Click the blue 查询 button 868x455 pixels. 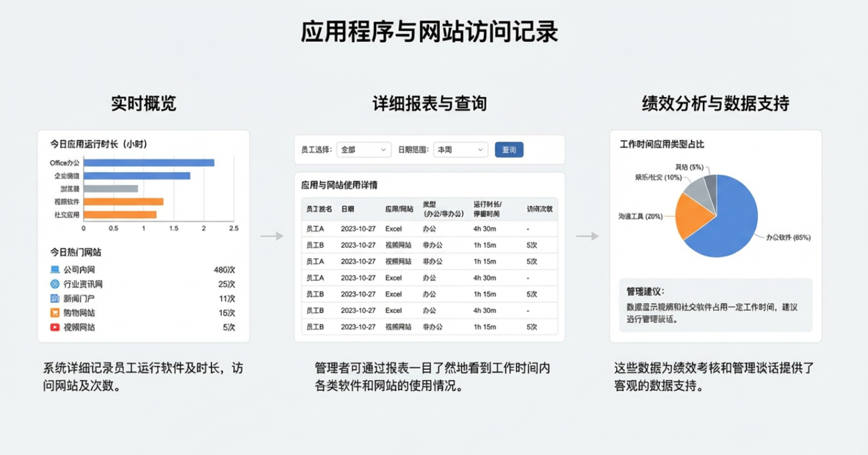509,150
